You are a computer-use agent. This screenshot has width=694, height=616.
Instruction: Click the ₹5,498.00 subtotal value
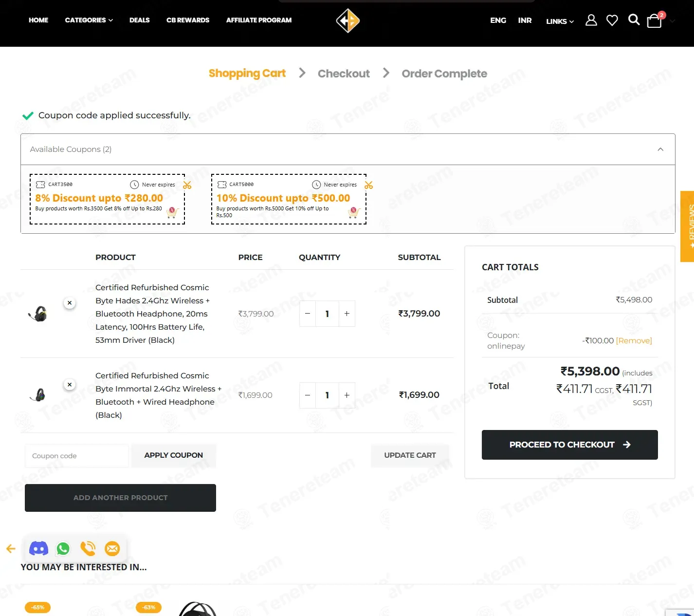pyautogui.click(x=634, y=300)
